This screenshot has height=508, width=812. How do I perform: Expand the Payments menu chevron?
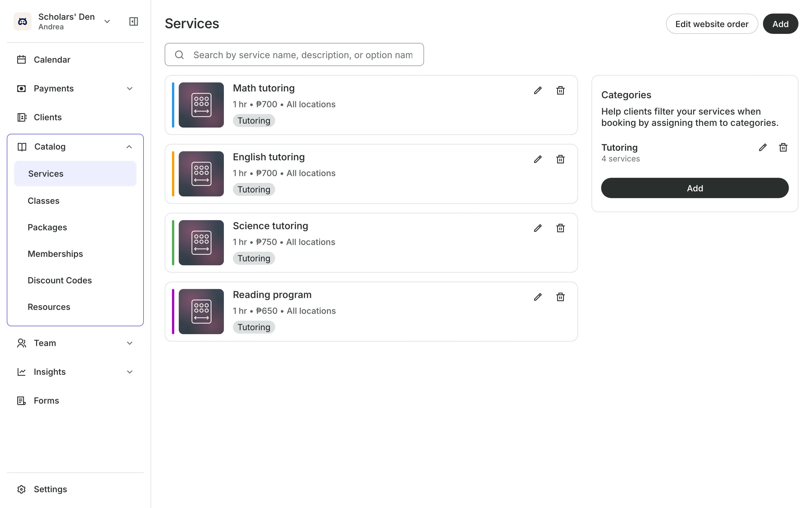coord(129,89)
